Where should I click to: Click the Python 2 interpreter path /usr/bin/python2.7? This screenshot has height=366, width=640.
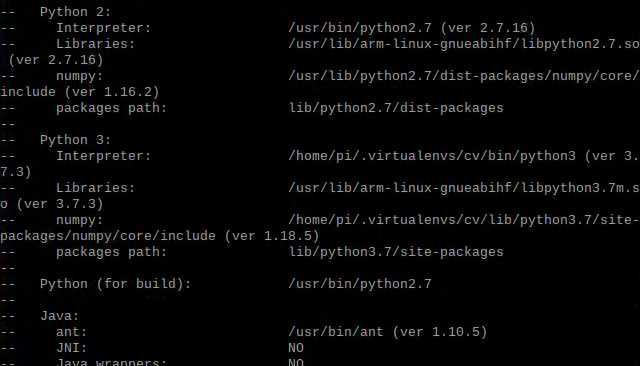[360, 28]
